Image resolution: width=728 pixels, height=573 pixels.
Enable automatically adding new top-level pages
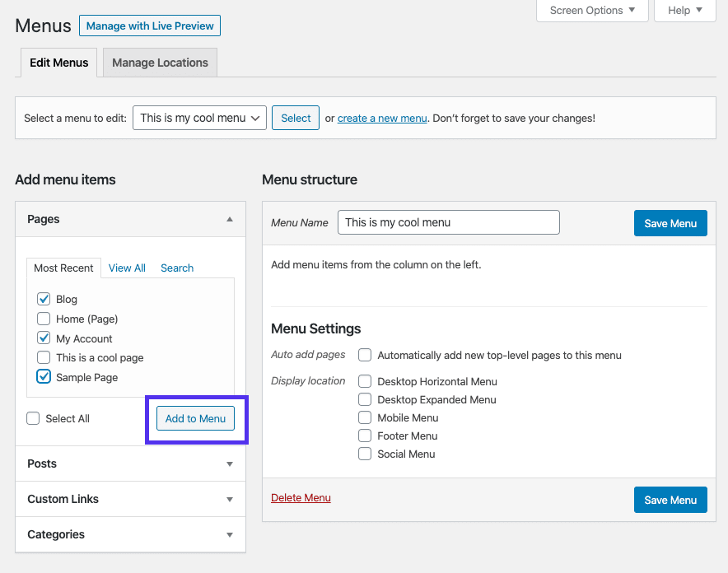[x=365, y=355]
